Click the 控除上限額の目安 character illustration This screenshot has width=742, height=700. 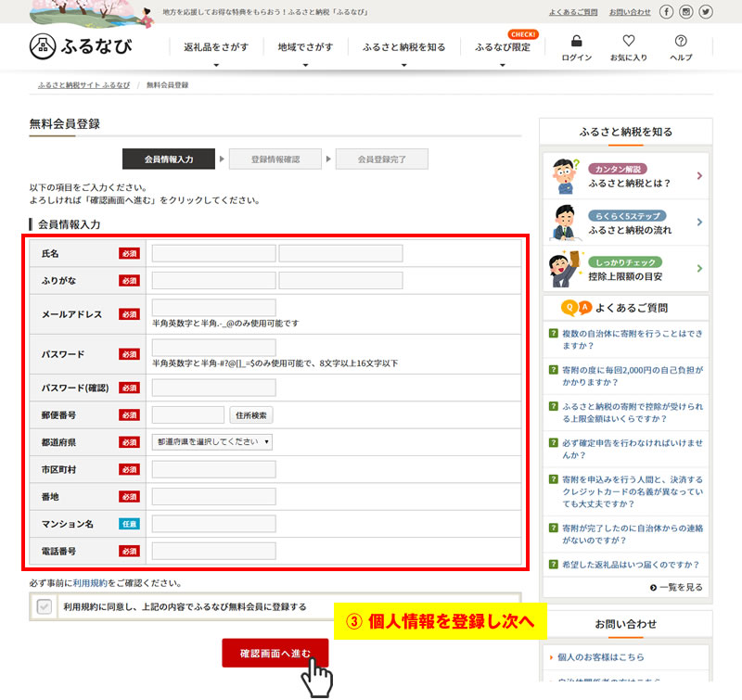tap(565, 269)
